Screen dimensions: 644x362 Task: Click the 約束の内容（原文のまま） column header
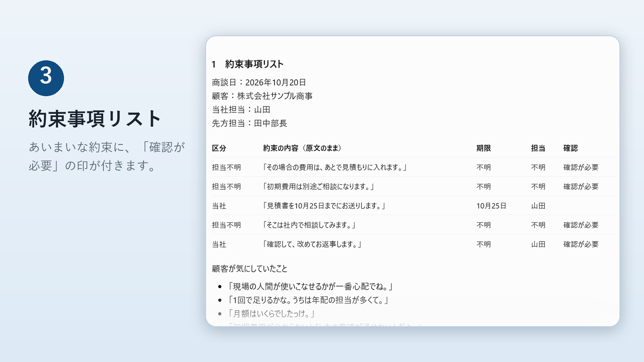click(302, 148)
